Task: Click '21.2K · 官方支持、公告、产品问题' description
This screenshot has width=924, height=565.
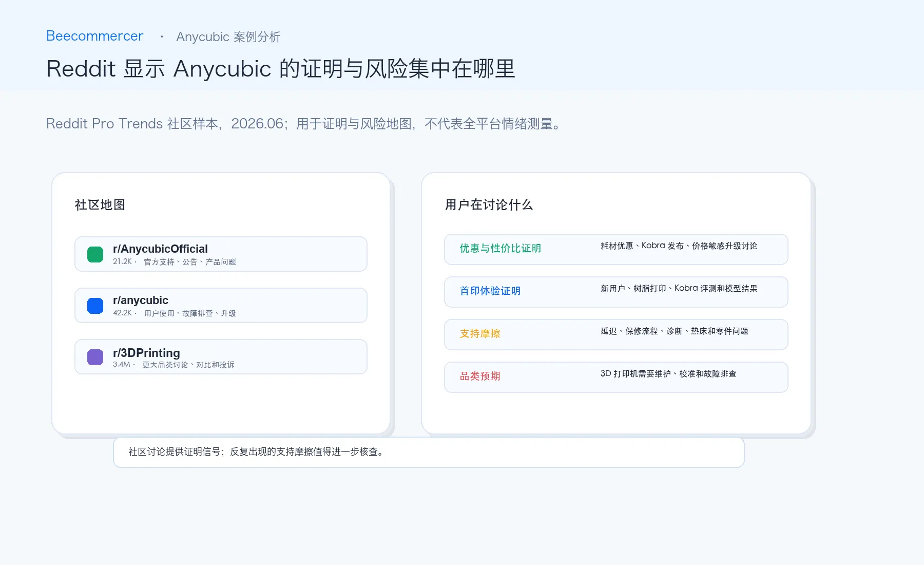Action: [x=175, y=262]
